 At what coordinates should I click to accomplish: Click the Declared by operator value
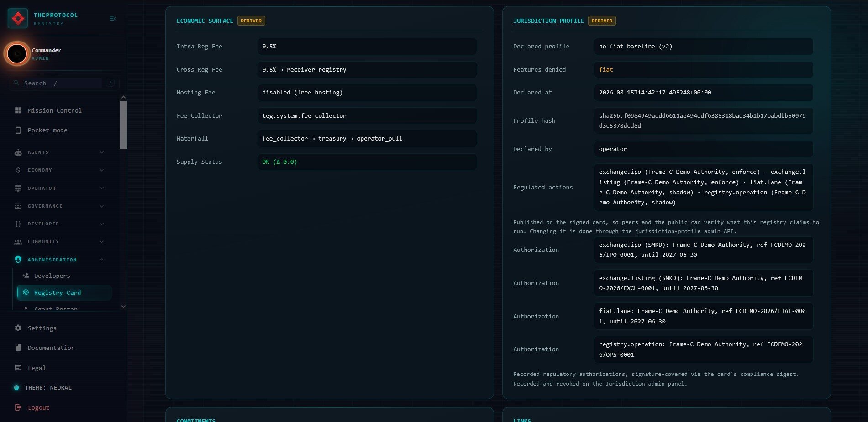pos(704,149)
